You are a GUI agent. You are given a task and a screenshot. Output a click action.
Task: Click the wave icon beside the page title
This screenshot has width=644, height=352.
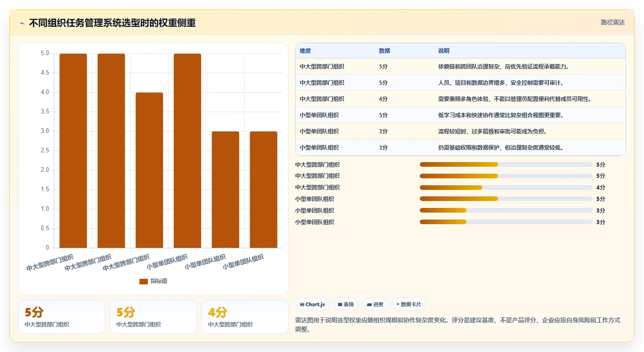pyautogui.click(x=22, y=23)
